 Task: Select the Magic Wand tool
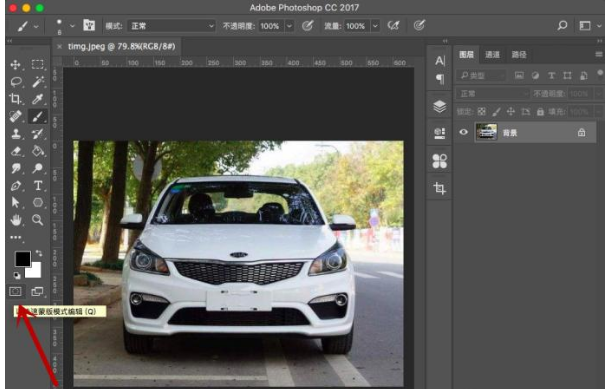(x=38, y=82)
